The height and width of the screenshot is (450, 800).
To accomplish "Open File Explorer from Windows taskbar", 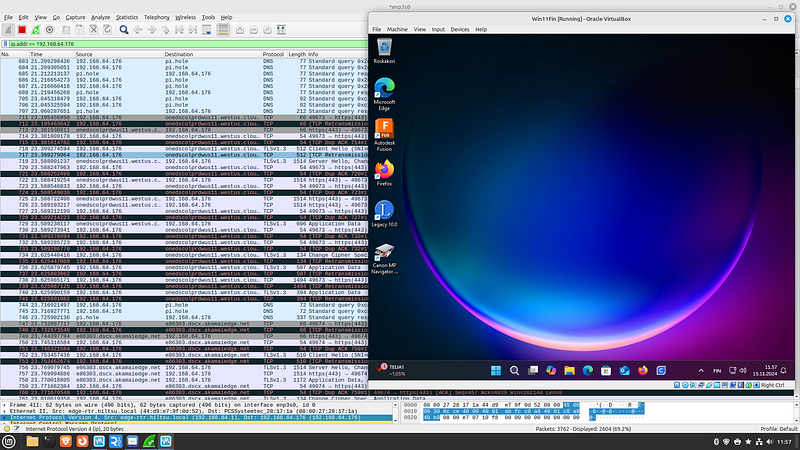I will point(569,371).
